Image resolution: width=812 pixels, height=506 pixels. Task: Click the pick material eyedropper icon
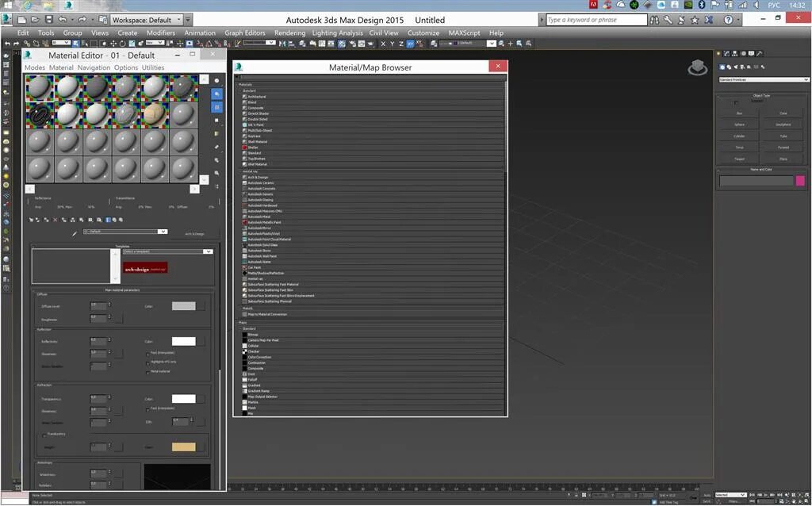pos(75,233)
